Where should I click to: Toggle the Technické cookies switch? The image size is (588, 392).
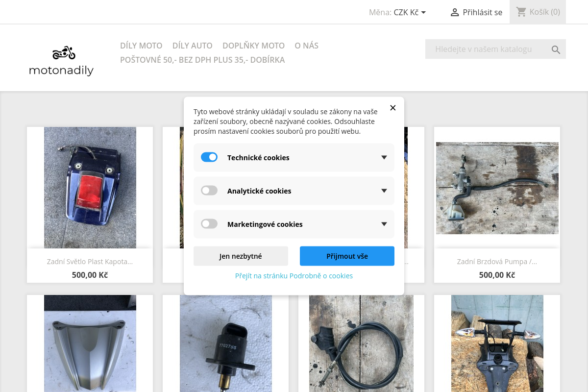pyautogui.click(x=209, y=157)
